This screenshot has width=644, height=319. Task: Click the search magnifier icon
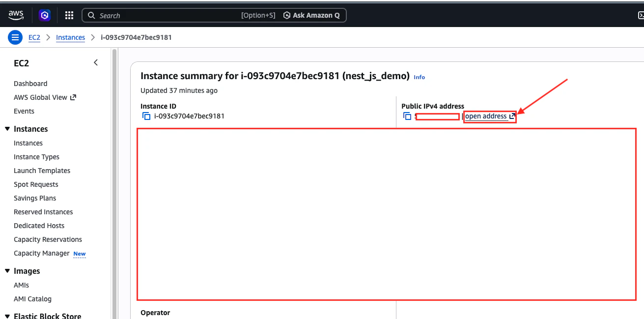click(91, 16)
